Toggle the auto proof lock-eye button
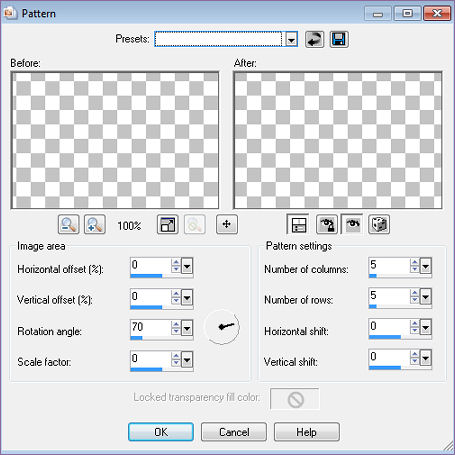This screenshot has width=455, height=455. (x=326, y=224)
